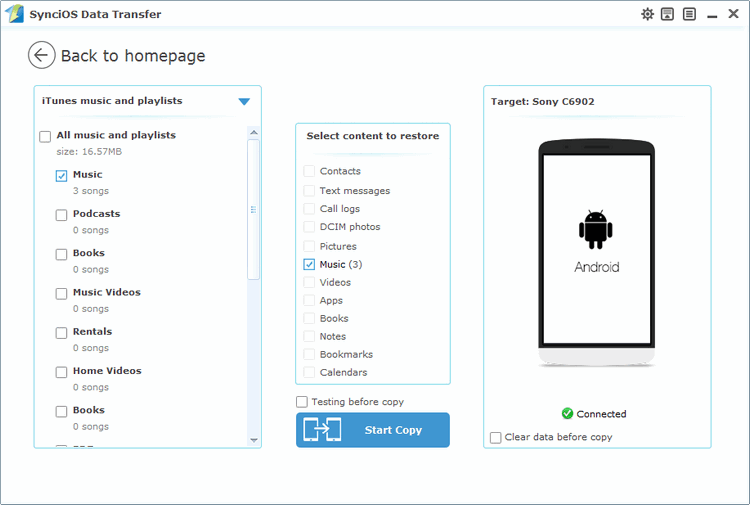
Task: Check the Rentals checkbox
Action: point(61,333)
